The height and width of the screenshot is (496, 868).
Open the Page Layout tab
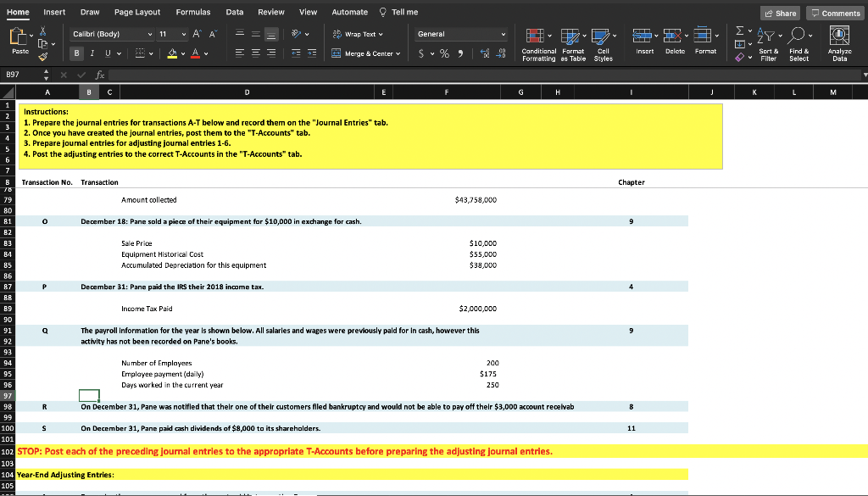[x=137, y=12]
